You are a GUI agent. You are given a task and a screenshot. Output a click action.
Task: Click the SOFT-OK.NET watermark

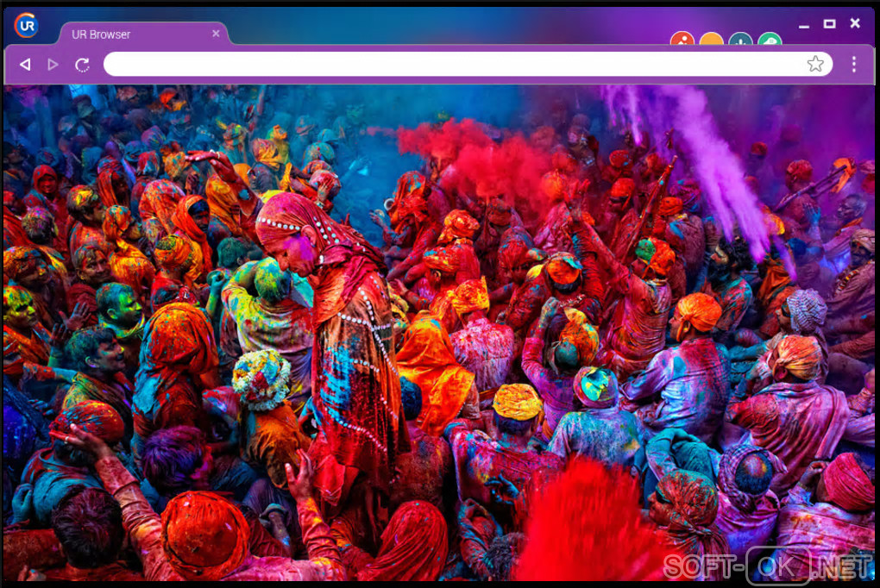(767, 565)
